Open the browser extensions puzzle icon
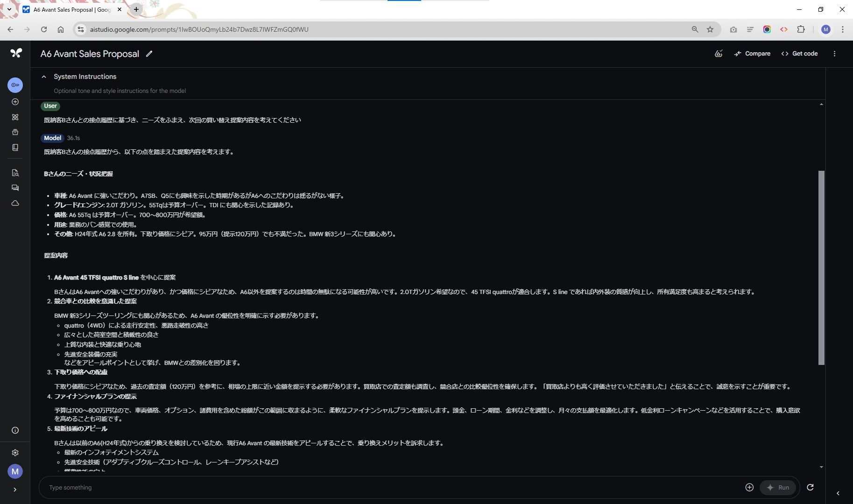The image size is (853, 504). pyautogui.click(x=801, y=29)
